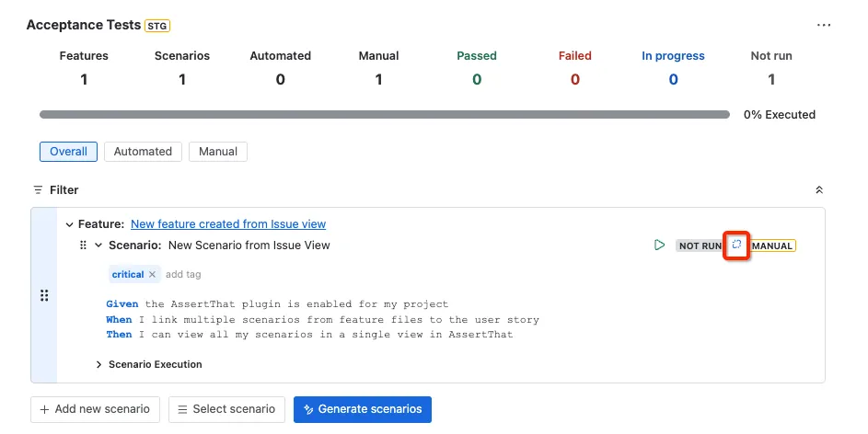The width and height of the screenshot is (868, 434).
Task: Switch to the Manual tab
Action: (x=218, y=152)
